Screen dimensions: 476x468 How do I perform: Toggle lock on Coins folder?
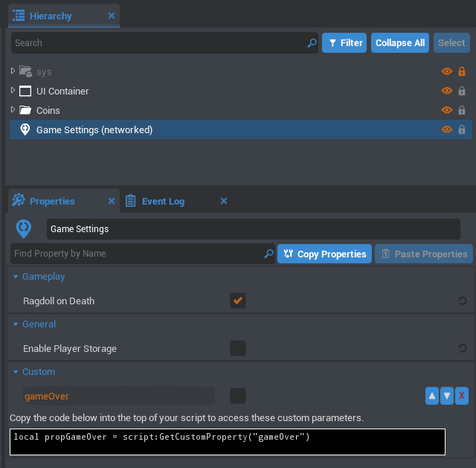pos(462,110)
